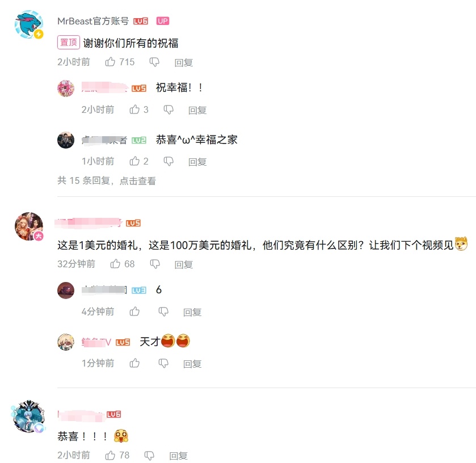Open MrBeast官方账号 profile avatar
The width and height of the screenshot is (476, 463).
(x=29, y=24)
